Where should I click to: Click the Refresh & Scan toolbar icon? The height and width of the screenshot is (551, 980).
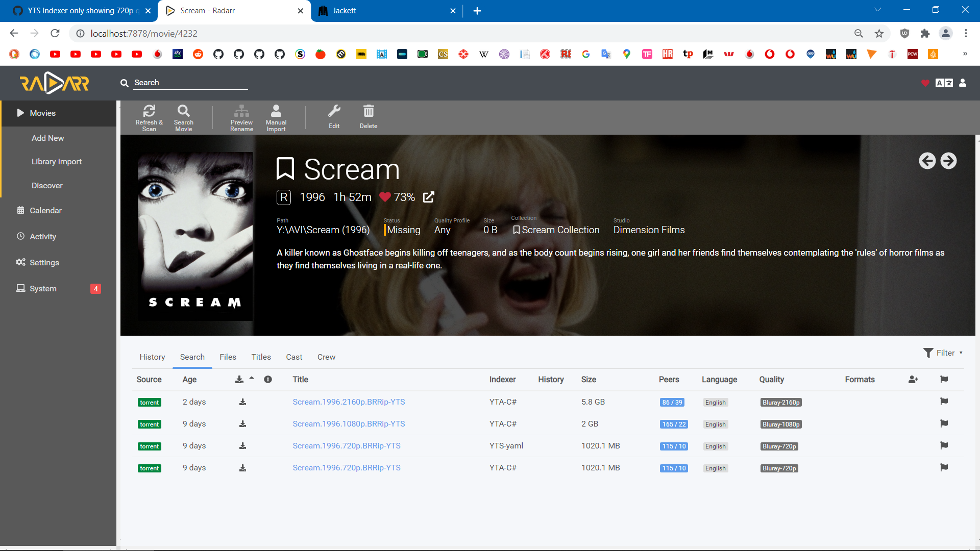[x=149, y=111]
